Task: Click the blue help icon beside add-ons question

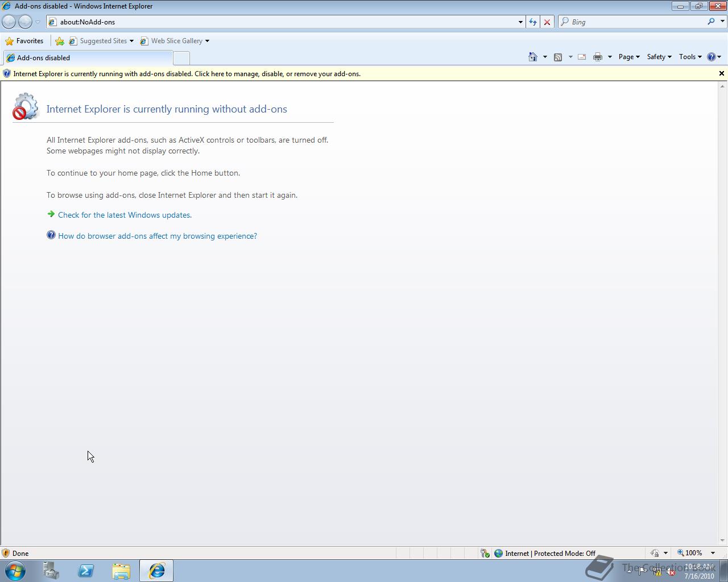Action: point(51,235)
